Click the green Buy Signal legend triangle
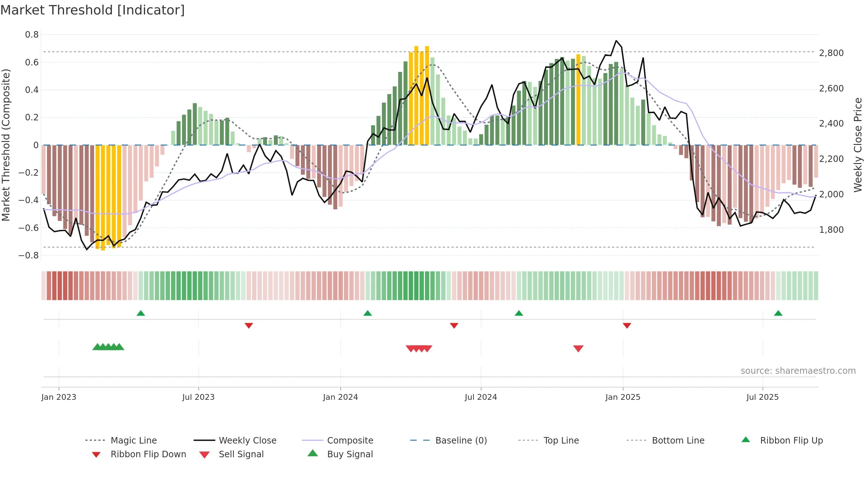 pos(313,453)
